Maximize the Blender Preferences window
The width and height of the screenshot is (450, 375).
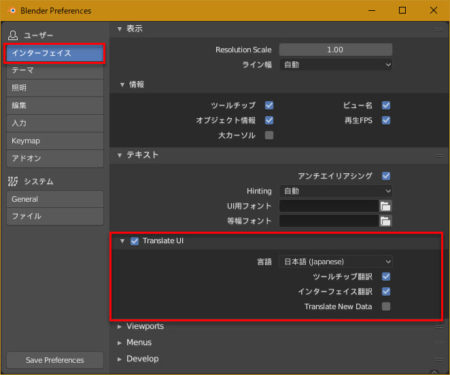click(403, 11)
